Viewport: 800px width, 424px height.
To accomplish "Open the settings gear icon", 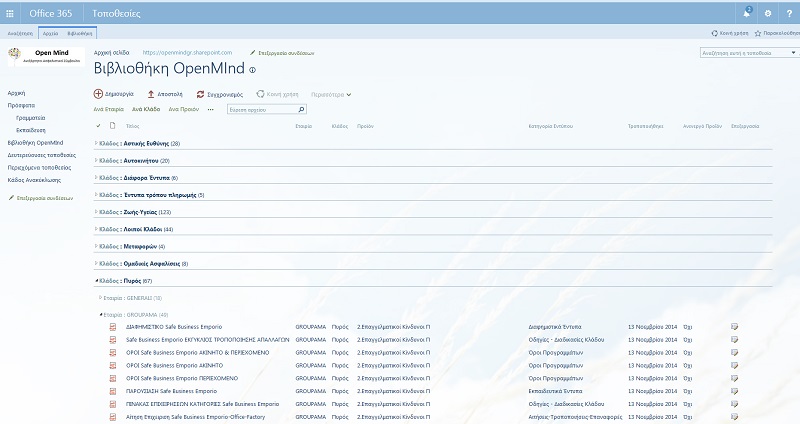I will (768, 14).
